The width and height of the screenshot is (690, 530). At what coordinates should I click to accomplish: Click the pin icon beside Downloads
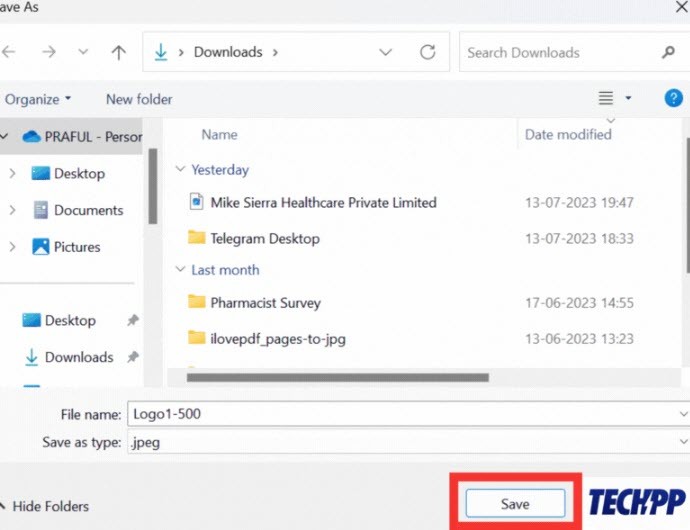(x=132, y=357)
